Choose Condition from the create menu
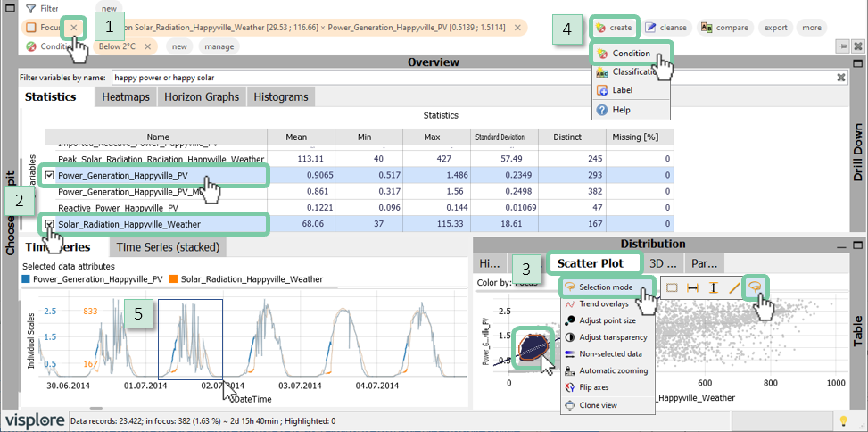Screen dimensions: 868x432 (x=631, y=54)
